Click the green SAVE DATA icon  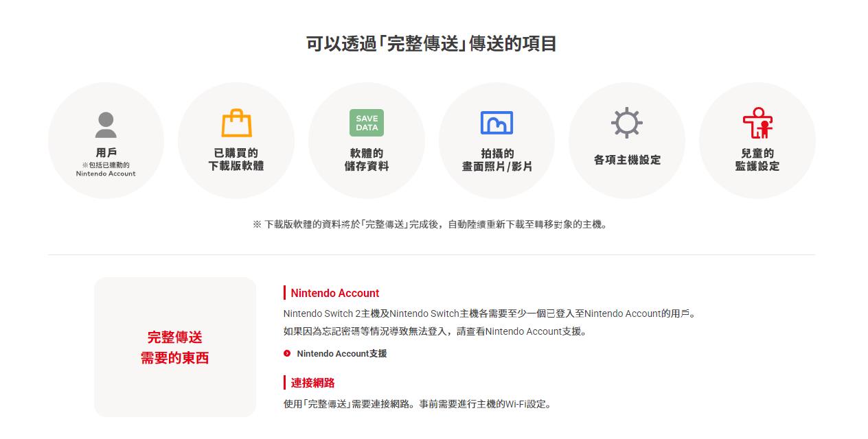pyautogui.click(x=366, y=123)
